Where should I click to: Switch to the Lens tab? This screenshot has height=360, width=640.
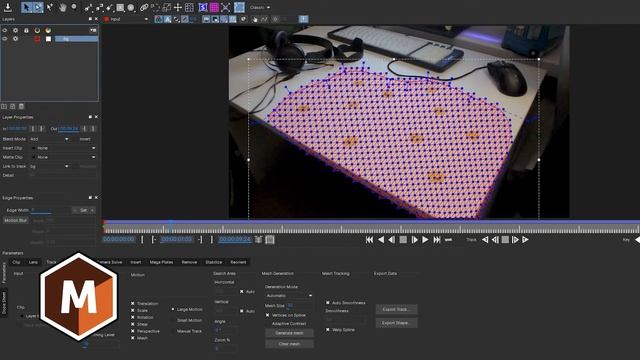point(33,262)
